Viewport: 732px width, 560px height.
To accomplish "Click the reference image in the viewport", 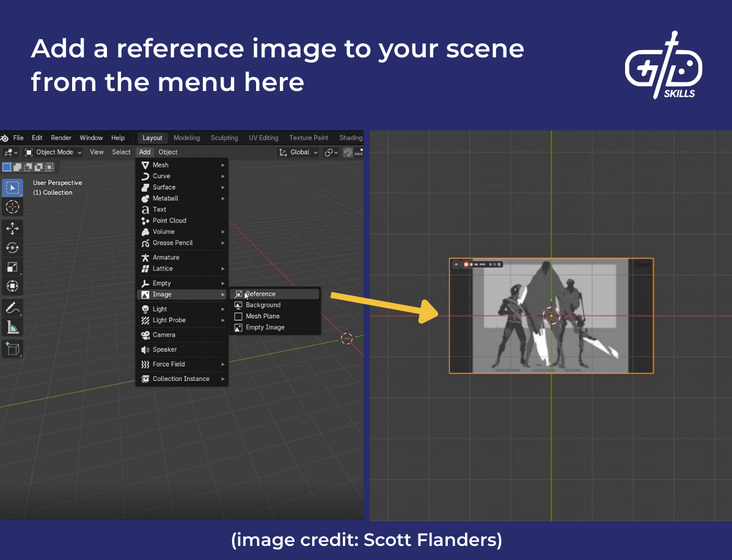I will click(x=550, y=315).
